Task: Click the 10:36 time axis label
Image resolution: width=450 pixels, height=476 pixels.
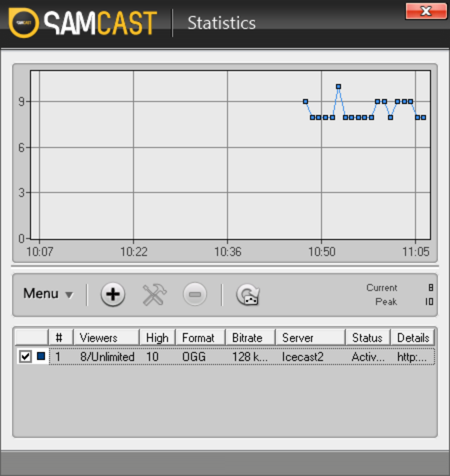Action: tap(228, 251)
